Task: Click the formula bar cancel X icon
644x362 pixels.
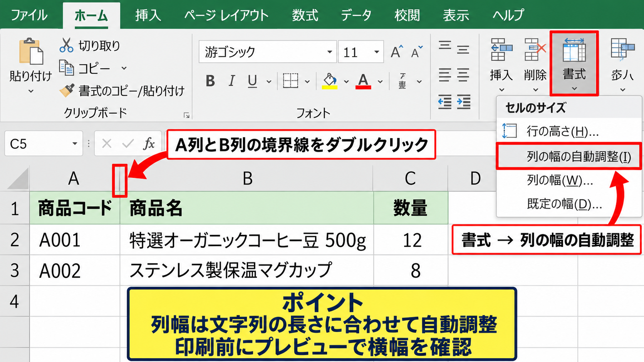Action: (107, 143)
